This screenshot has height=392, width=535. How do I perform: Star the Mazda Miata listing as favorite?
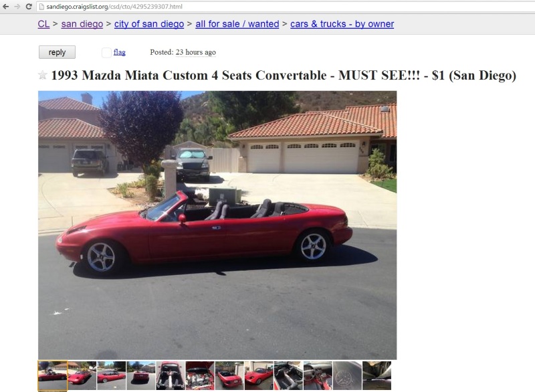pos(42,75)
